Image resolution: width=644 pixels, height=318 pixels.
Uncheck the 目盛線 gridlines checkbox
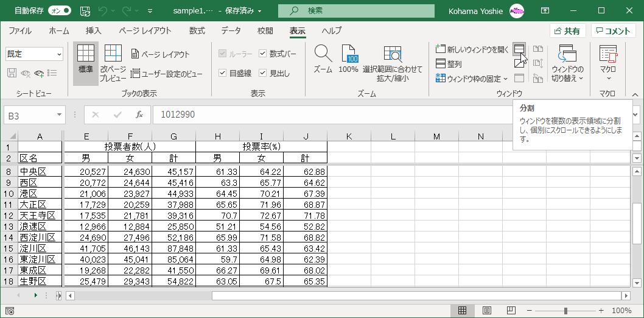[x=223, y=74]
